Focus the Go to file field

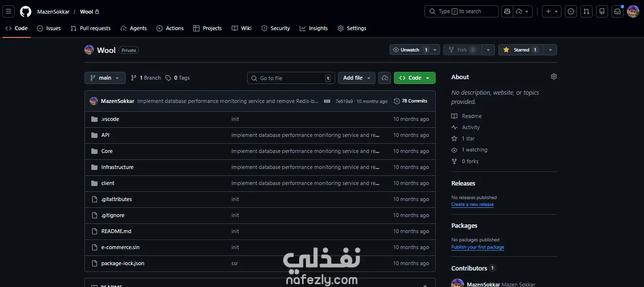click(x=291, y=78)
